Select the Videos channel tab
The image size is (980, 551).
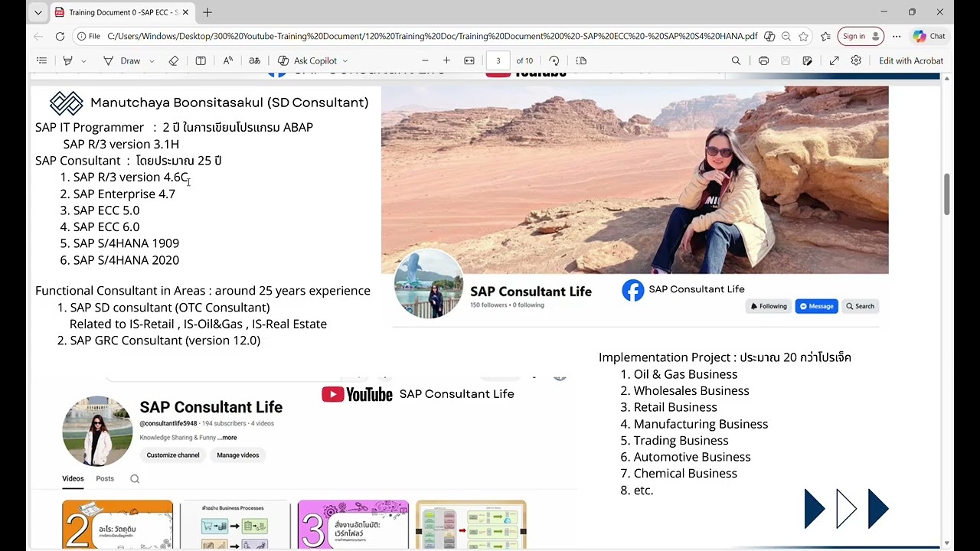[x=73, y=479]
